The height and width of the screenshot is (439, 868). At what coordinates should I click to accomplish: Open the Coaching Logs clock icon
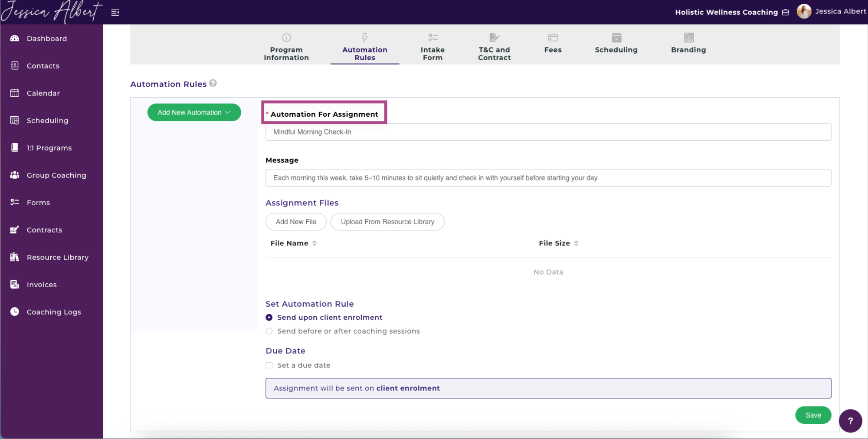(15, 311)
